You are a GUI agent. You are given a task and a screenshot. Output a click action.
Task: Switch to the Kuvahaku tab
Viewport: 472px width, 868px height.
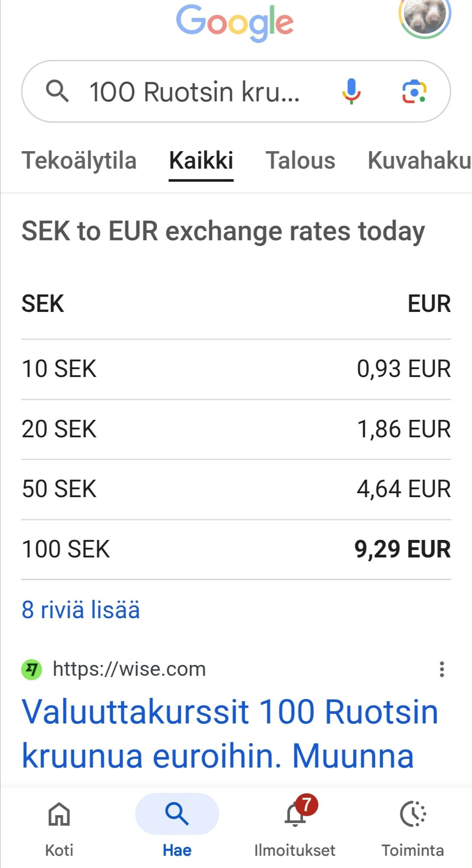pyautogui.click(x=419, y=161)
